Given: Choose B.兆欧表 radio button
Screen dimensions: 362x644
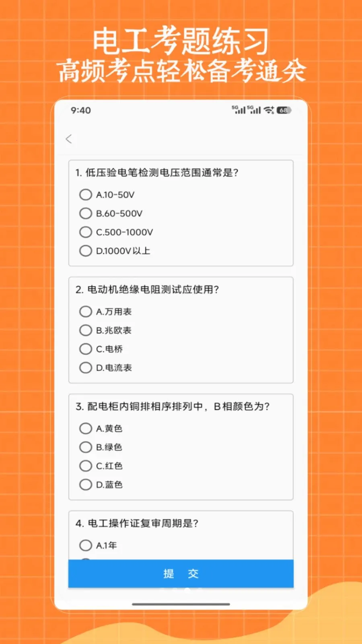Looking at the screenshot, I should click(86, 330).
